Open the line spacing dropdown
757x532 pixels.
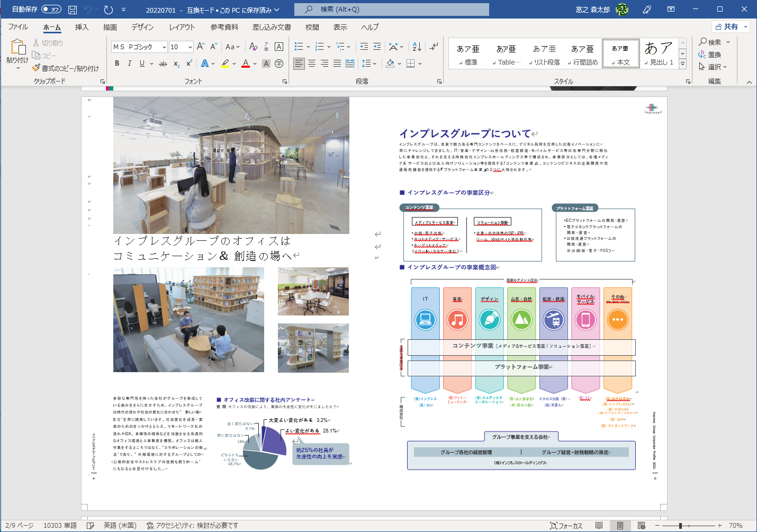click(368, 64)
